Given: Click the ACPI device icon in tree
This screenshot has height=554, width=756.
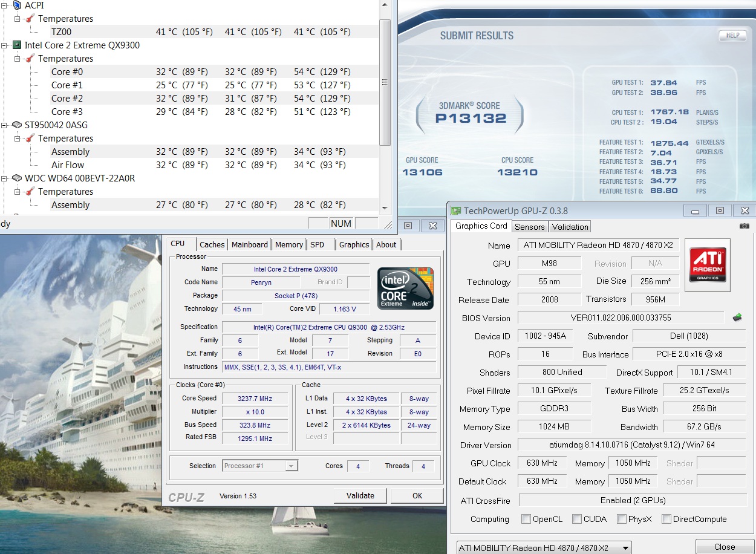Looking at the screenshot, I should click(17, 5).
